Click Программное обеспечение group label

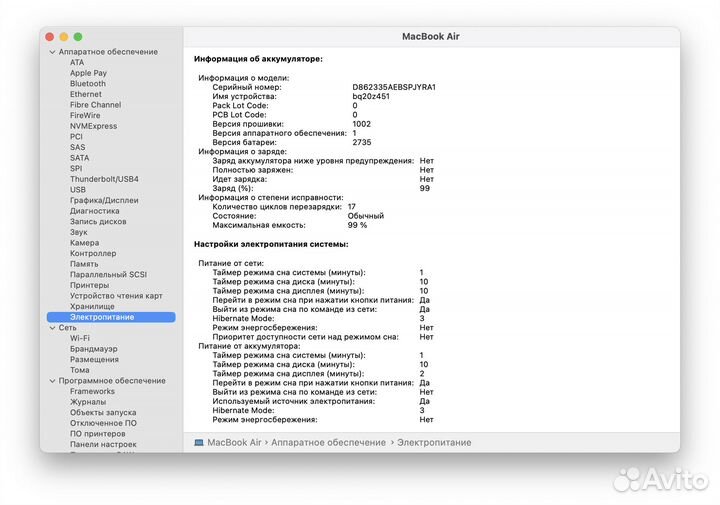point(112,381)
